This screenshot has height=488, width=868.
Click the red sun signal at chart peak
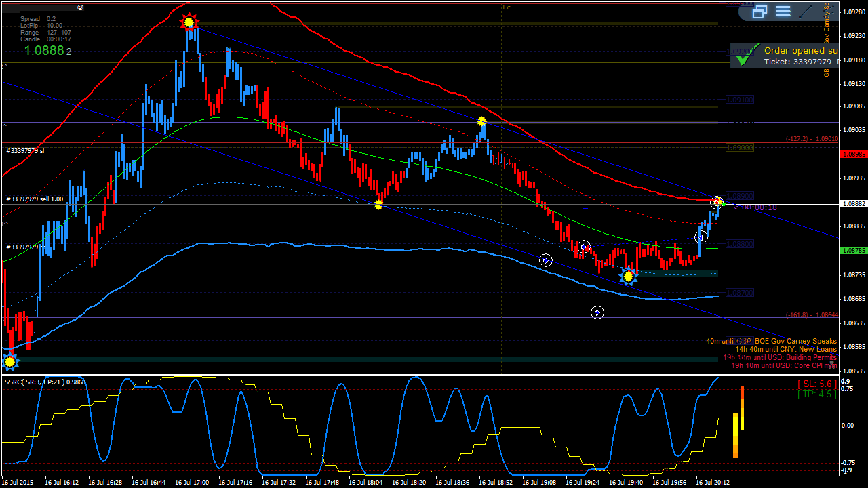tap(189, 22)
